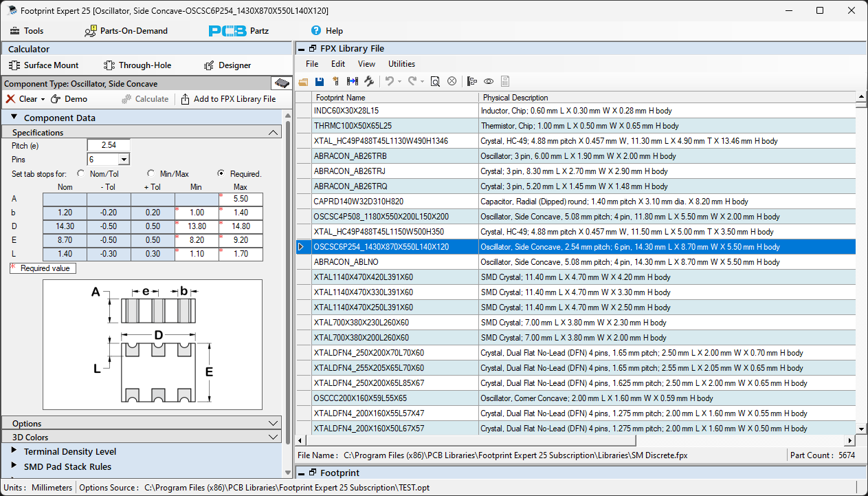Click the Pitch (e) input field
868x496 pixels.
[109, 146]
